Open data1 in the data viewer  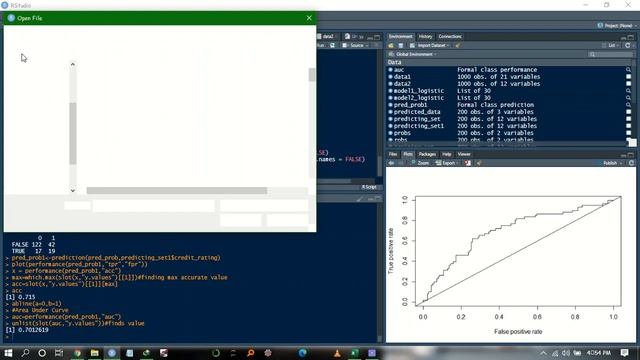pos(629,77)
